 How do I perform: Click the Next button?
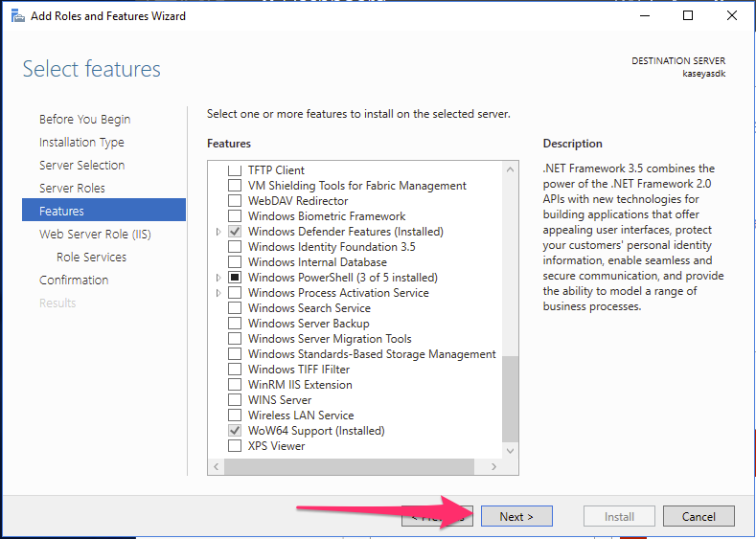coord(516,516)
